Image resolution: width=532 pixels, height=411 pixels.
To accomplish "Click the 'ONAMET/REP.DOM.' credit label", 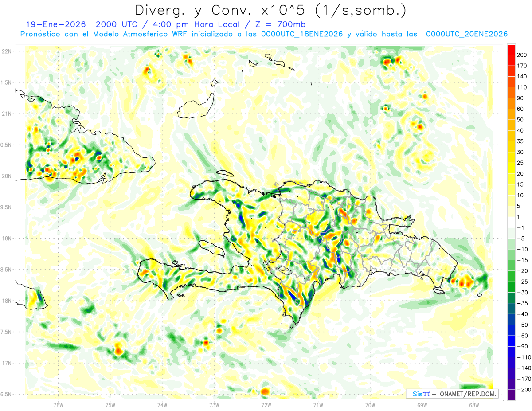I will 467,394.
